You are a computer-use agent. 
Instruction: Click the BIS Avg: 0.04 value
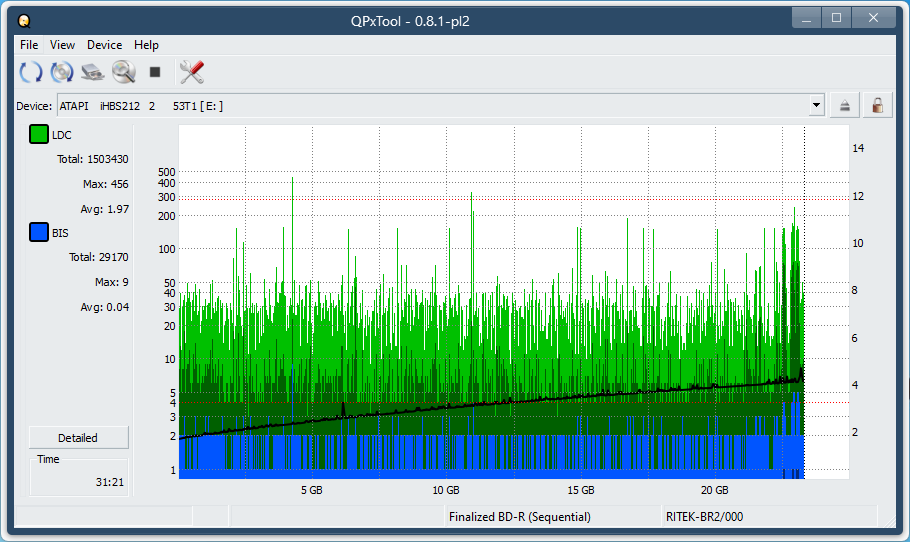coord(104,307)
